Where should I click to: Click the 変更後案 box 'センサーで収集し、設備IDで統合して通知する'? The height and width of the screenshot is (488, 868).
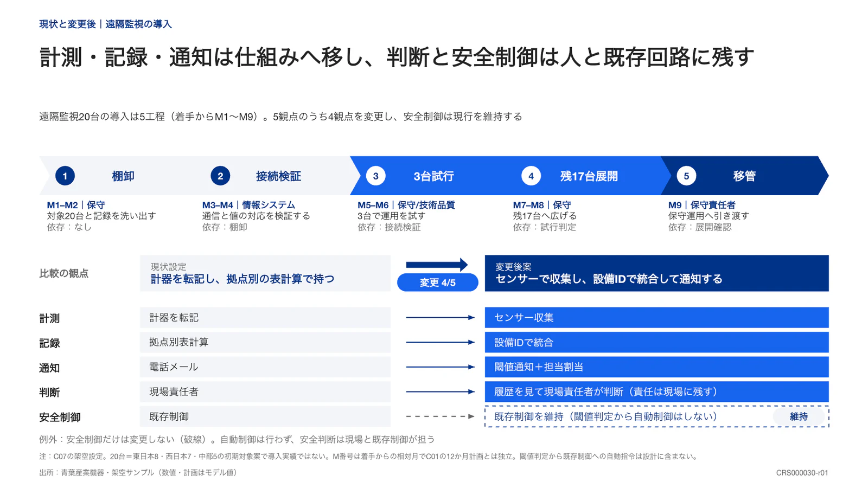657,273
